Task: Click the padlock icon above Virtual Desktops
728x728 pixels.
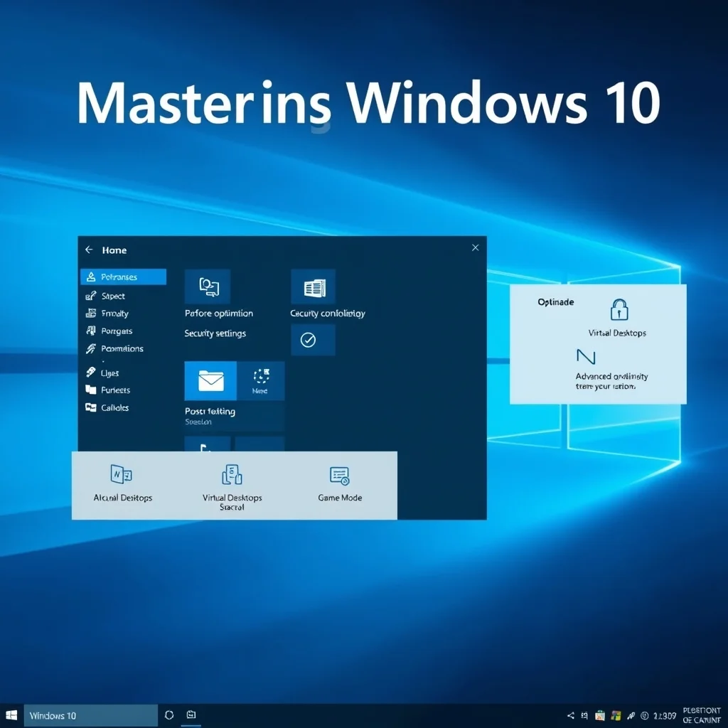Action: pyautogui.click(x=619, y=310)
